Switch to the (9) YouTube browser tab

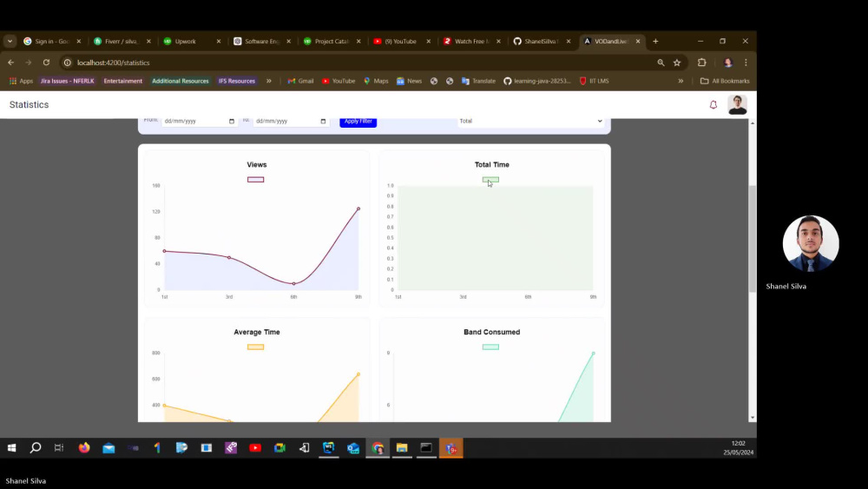[401, 41]
